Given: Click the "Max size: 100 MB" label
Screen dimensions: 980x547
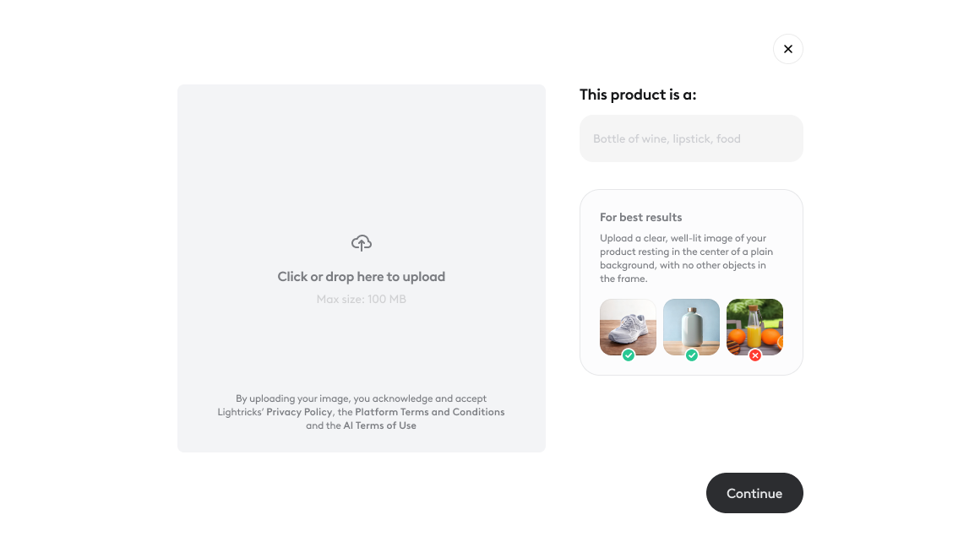Looking at the screenshot, I should click(x=362, y=299).
